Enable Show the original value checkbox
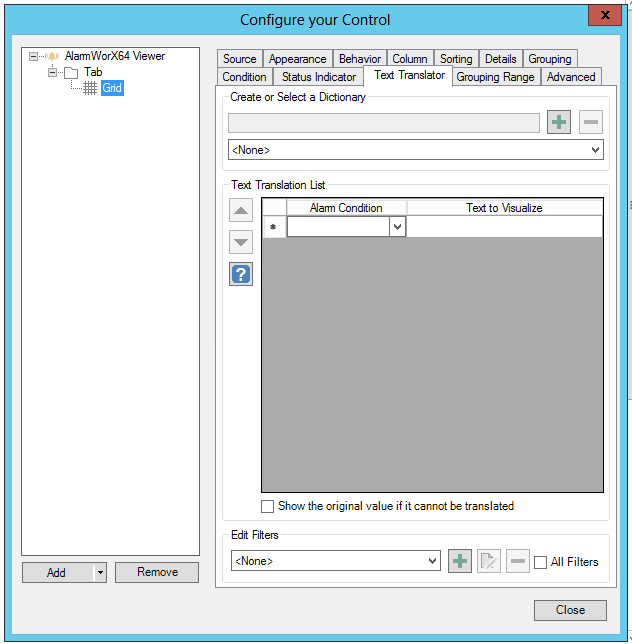The image size is (632, 644). point(268,506)
